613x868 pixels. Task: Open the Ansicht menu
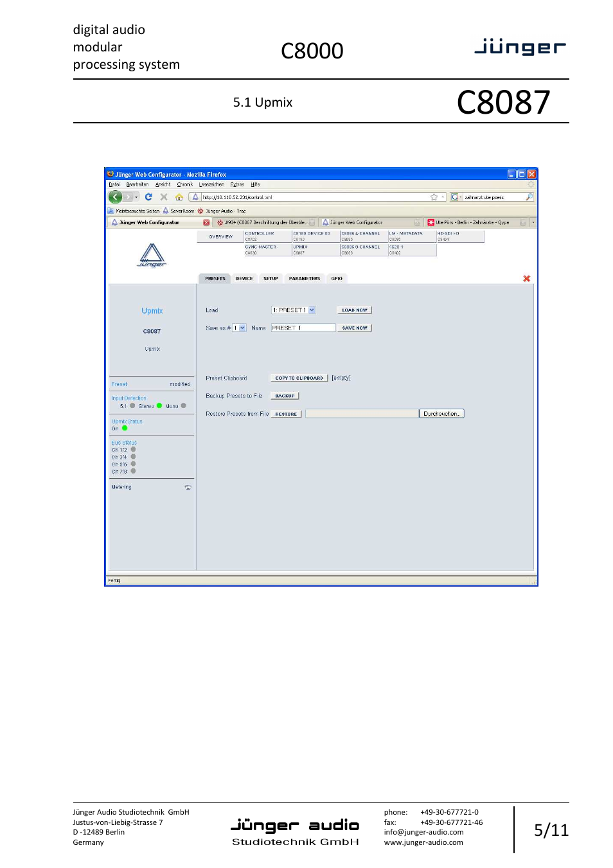click(x=163, y=184)
